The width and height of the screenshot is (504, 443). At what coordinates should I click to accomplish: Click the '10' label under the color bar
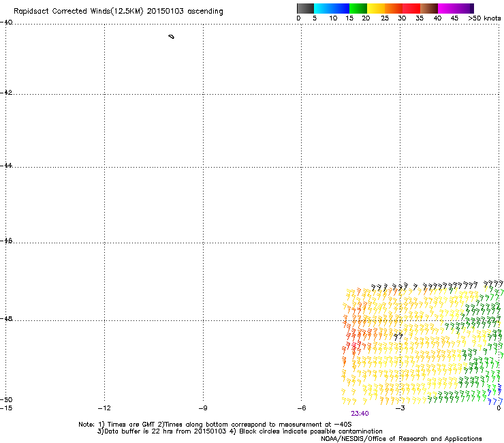point(333,18)
